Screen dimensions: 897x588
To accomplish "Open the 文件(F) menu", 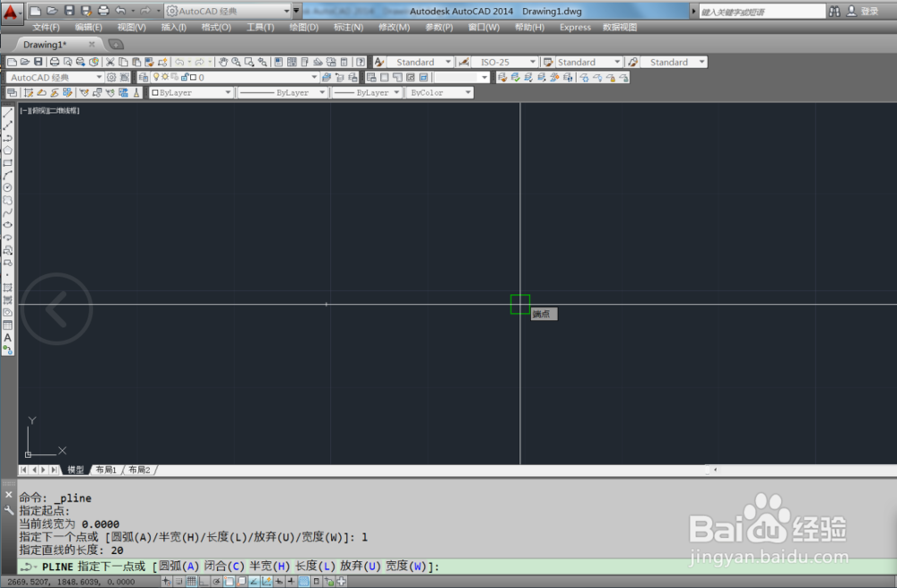I will (x=46, y=28).
